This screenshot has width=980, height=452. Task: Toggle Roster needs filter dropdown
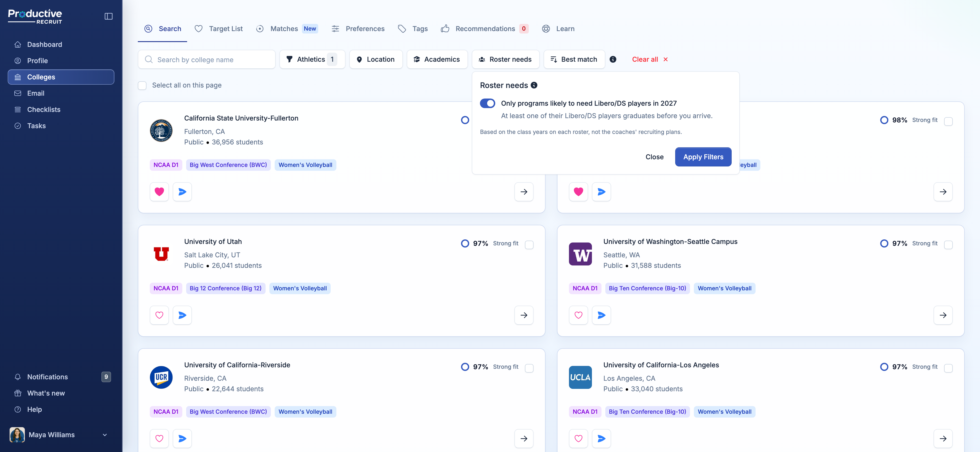point(506,59)
